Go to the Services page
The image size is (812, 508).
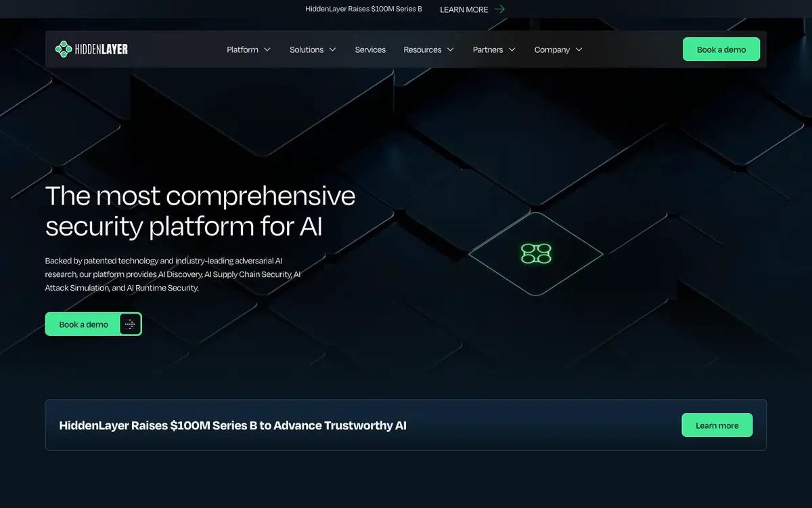point(370,49)
